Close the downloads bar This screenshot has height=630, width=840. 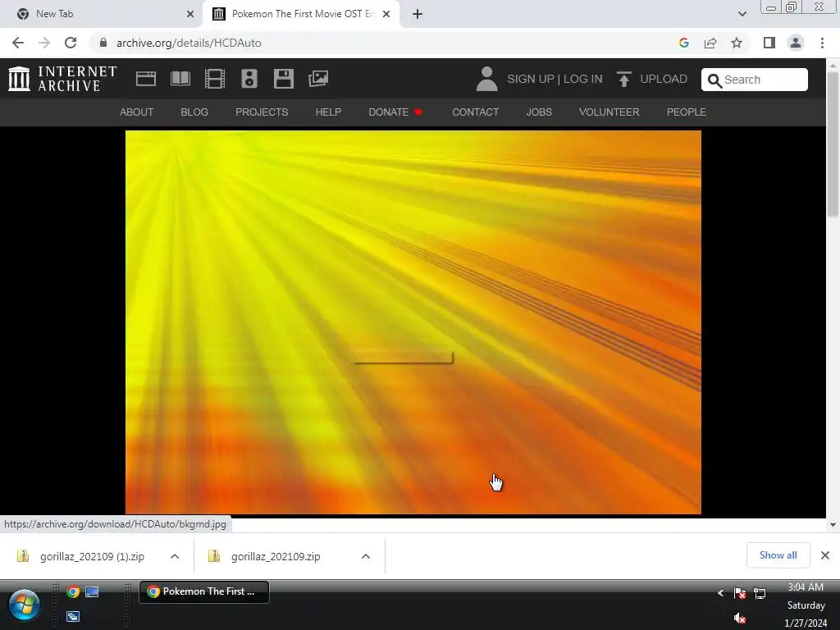click(x=825, y=555)
